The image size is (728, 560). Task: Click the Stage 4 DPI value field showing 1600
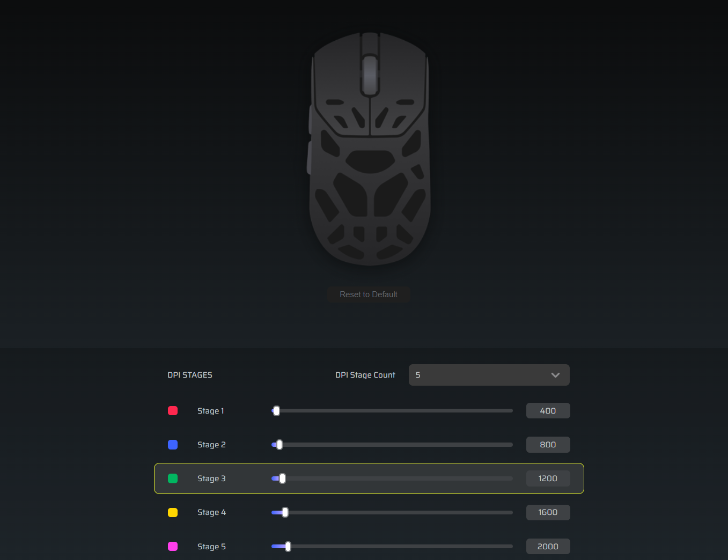point(548,512)
